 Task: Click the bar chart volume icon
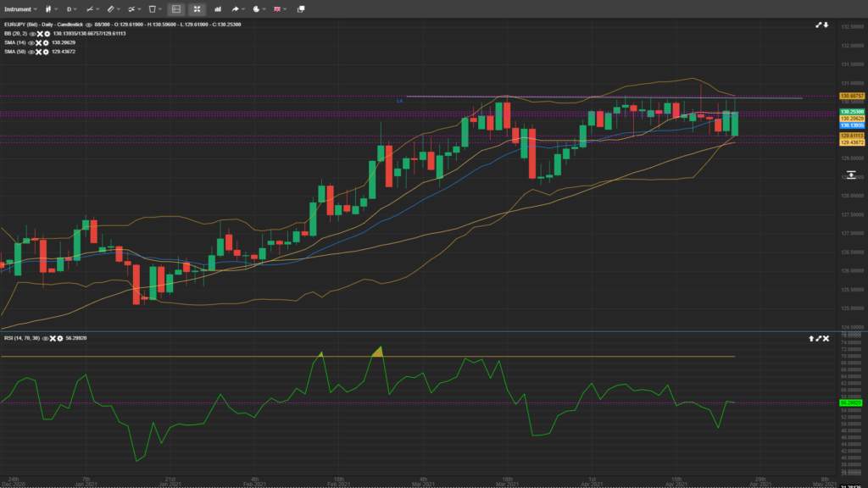coord(218,8)
